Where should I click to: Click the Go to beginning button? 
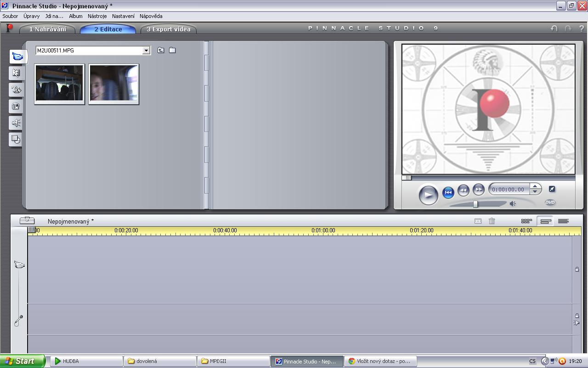coord(448,193)
